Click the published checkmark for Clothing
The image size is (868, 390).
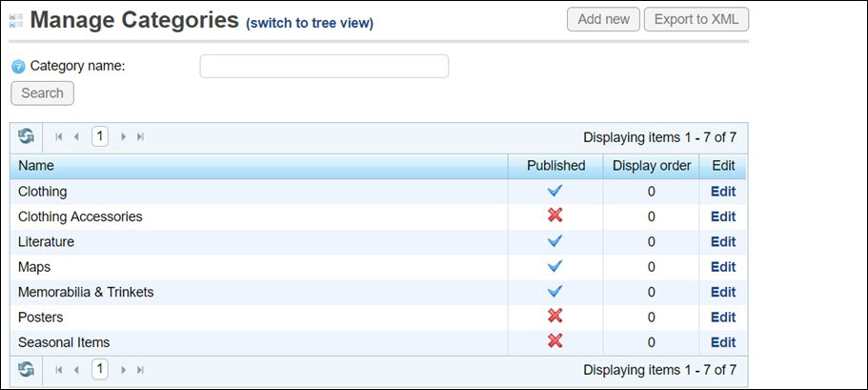[x=555, y=191]
